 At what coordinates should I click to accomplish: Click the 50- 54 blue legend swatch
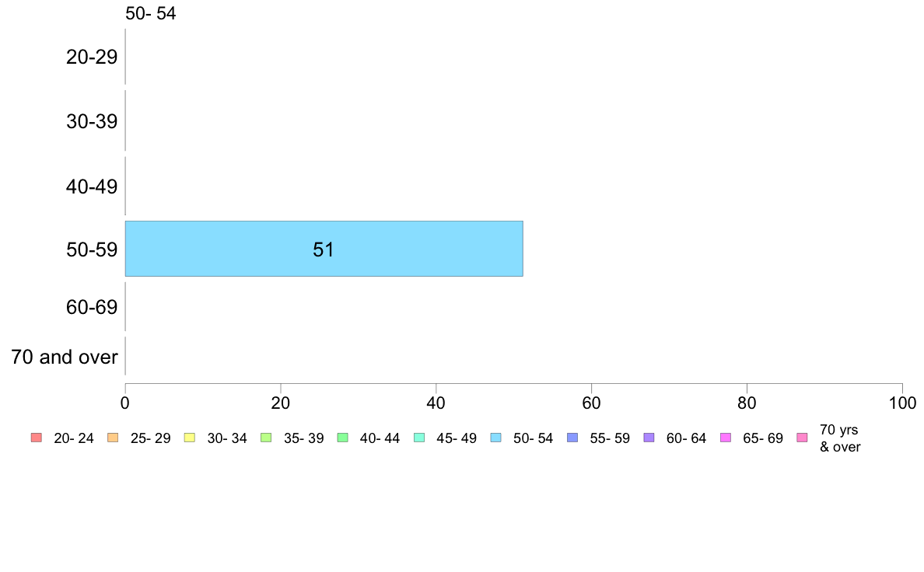point(496,438)
